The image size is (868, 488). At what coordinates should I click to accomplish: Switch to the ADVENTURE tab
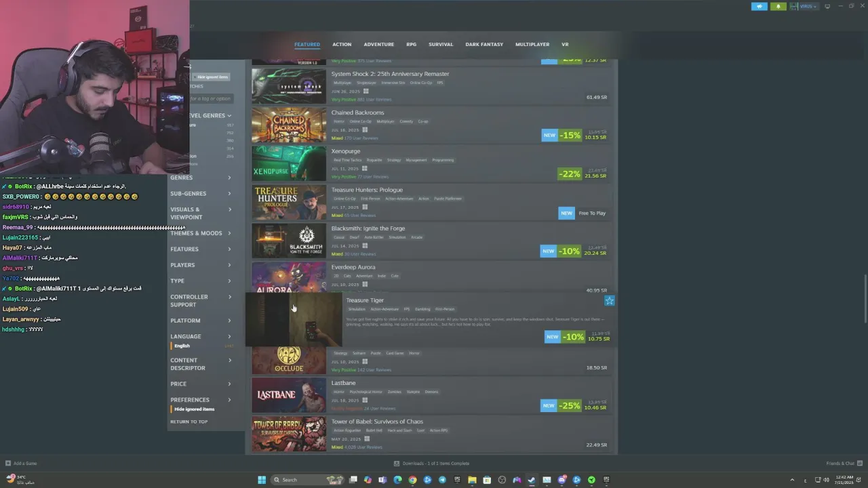click(378, 45)
